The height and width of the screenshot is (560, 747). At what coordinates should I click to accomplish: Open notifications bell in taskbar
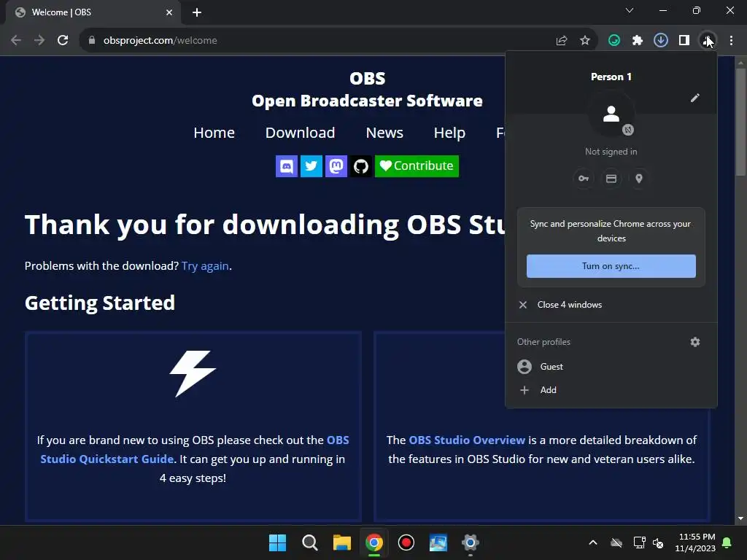(x=727, y=542)
